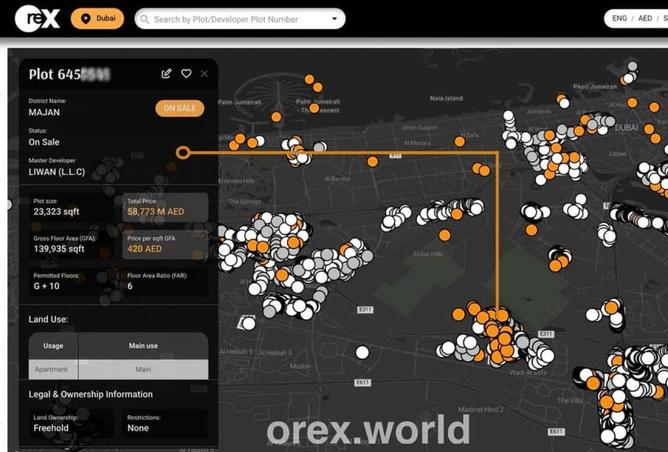This screenshot has width=668, height=452.
Task: Expand the search bar dropdown arrow
Action: 334,19
